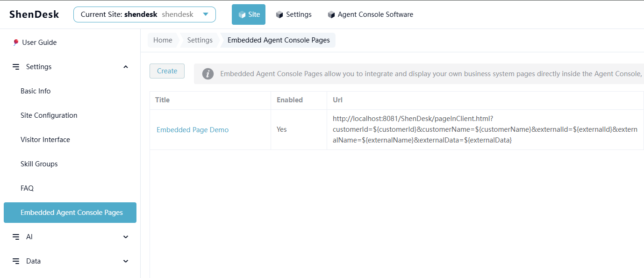Screen dimensions: 644x278
Task: Go to Home breadcrumb
Action: tap(163, 40)
